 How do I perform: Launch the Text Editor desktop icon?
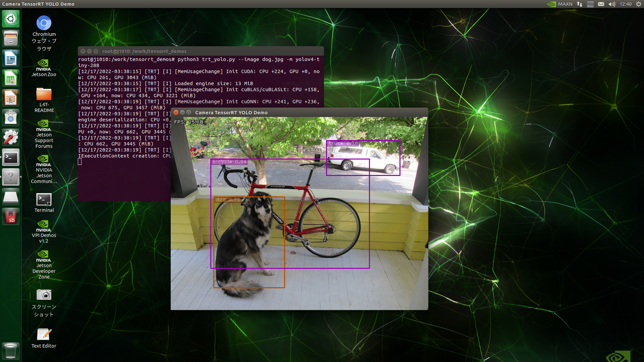pos(44,334)
